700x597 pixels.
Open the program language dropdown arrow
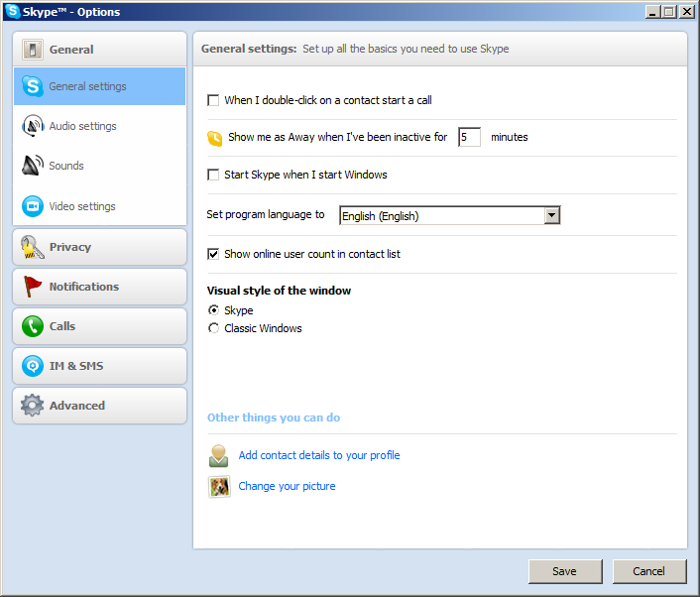pos(552,215)
